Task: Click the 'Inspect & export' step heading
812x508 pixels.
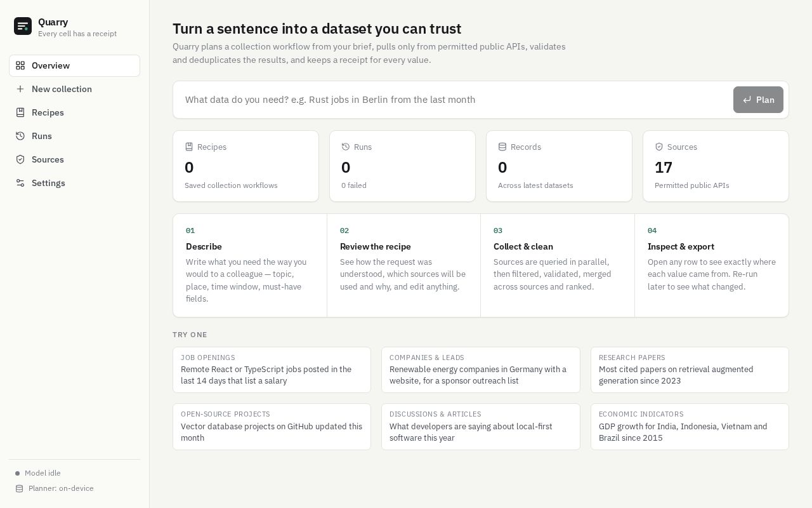Action: (x=681, y=246)
